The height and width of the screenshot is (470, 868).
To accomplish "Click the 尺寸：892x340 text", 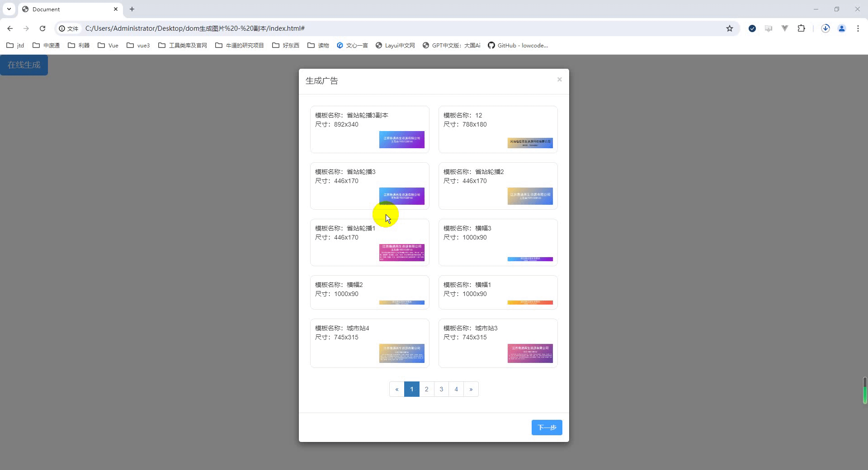I will pyautogui.click(x=337, y=124).
